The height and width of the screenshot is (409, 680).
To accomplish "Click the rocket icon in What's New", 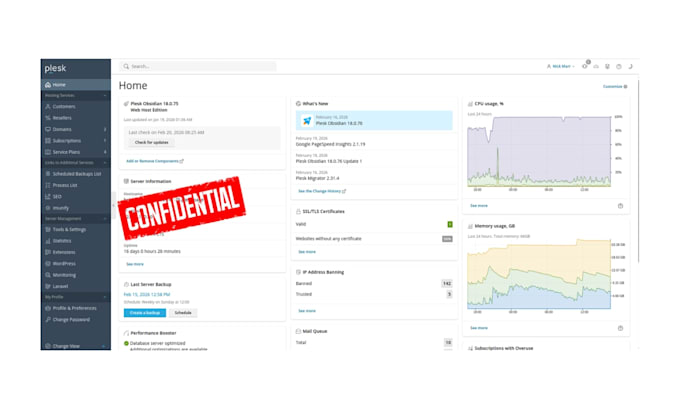I will (x=307, y=121).
